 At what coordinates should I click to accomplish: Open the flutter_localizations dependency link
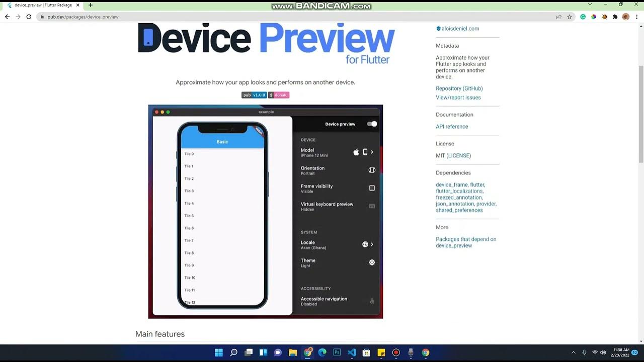[459, 191]
